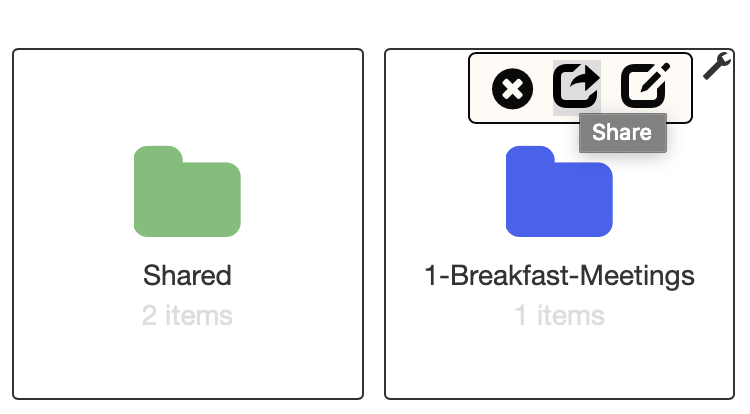Open the green Shared folder icon
This screenshot has height=414, width=750.
(187, 191)
